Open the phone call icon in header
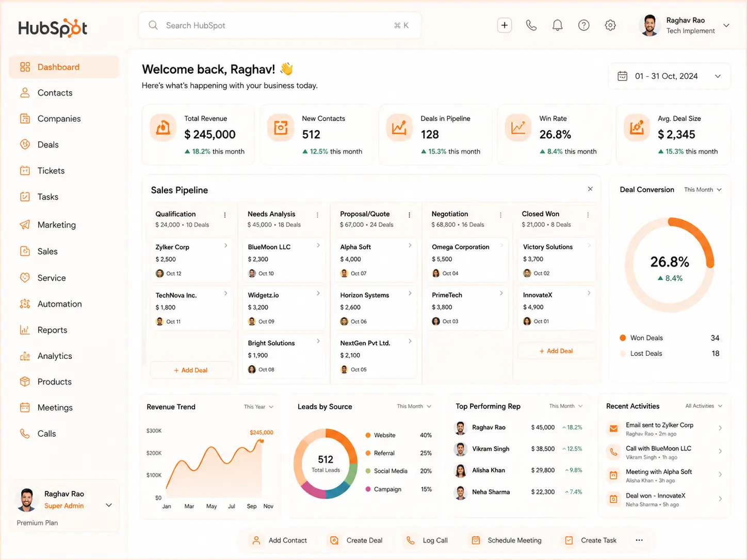 point(531,25)
